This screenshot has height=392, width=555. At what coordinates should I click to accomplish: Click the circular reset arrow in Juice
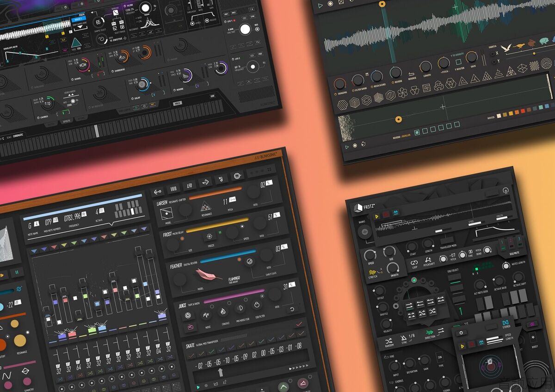[x=292, y=309]
